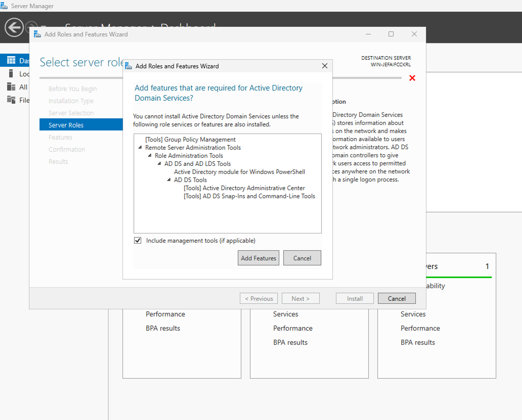This screenshot has width=522, height=420.
Task: Cancel the required features dialog
Action: 302,258
